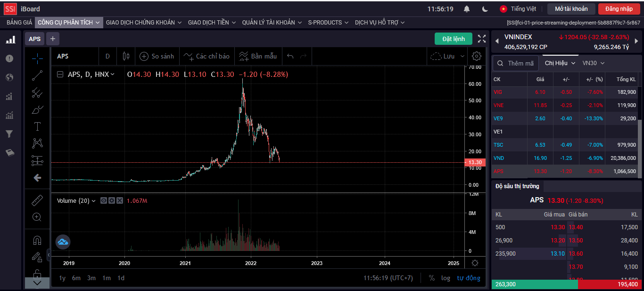This screenshot has height=291, width=644.
Task: Save the chart layout with Lưu
Action: 443,56
